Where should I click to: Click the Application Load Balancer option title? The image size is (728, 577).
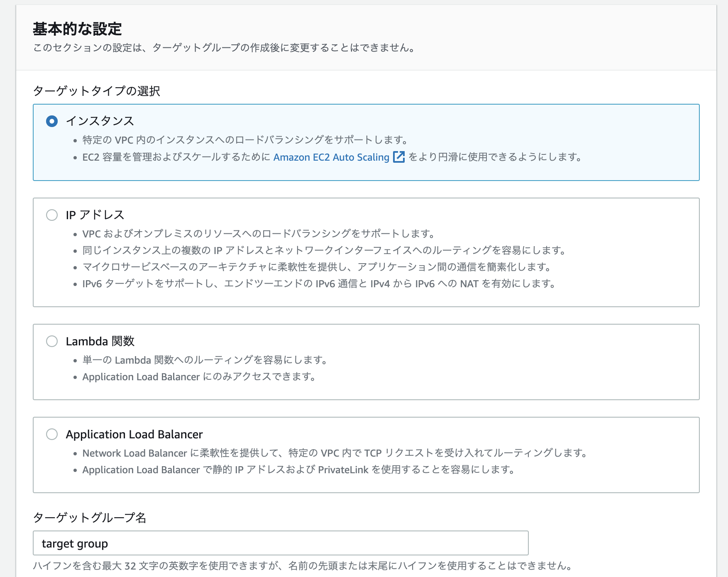click(134, 434)
